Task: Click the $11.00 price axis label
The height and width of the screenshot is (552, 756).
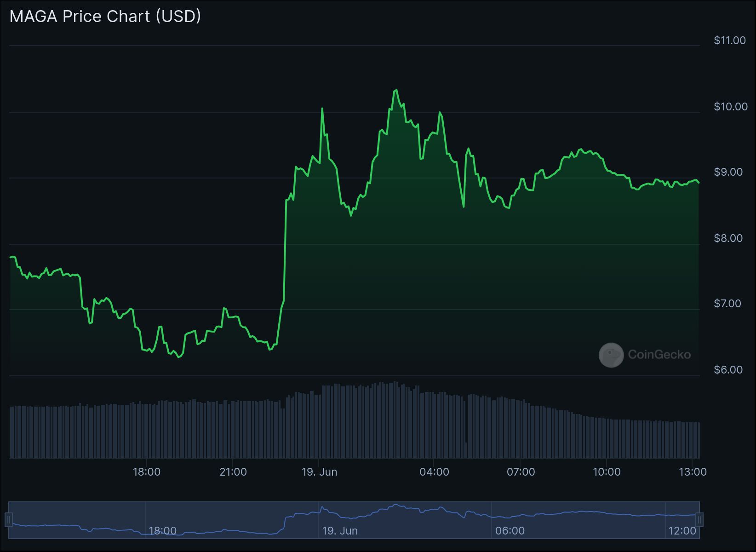Action: pos(730,40)
